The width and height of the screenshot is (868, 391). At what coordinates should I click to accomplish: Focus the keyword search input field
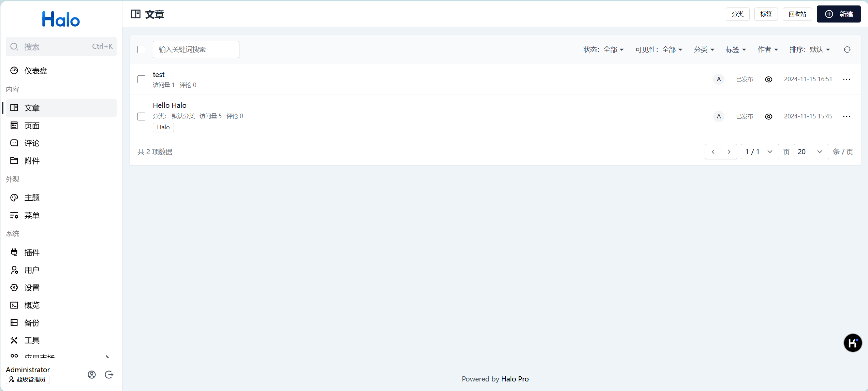coord(196,50)
